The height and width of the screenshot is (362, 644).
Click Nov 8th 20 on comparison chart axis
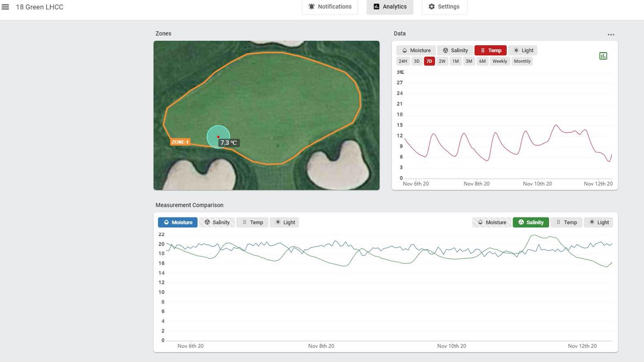(x=321, y=346)
